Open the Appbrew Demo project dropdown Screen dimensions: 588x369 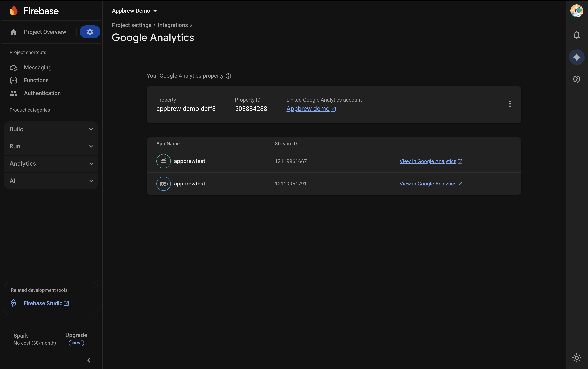point(134,11)
